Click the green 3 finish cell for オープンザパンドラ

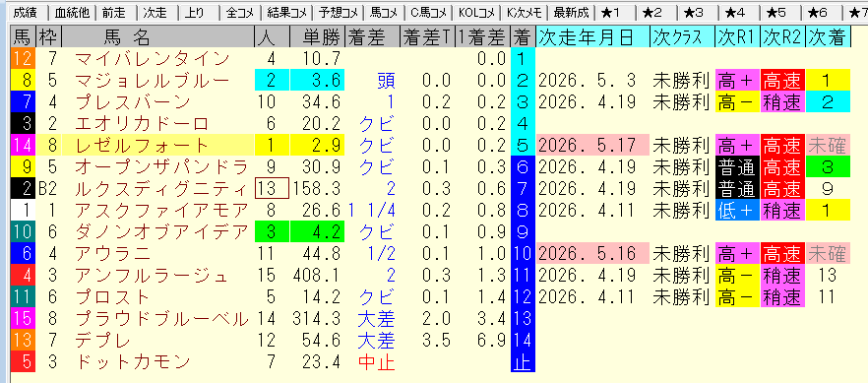click(829, 166)
